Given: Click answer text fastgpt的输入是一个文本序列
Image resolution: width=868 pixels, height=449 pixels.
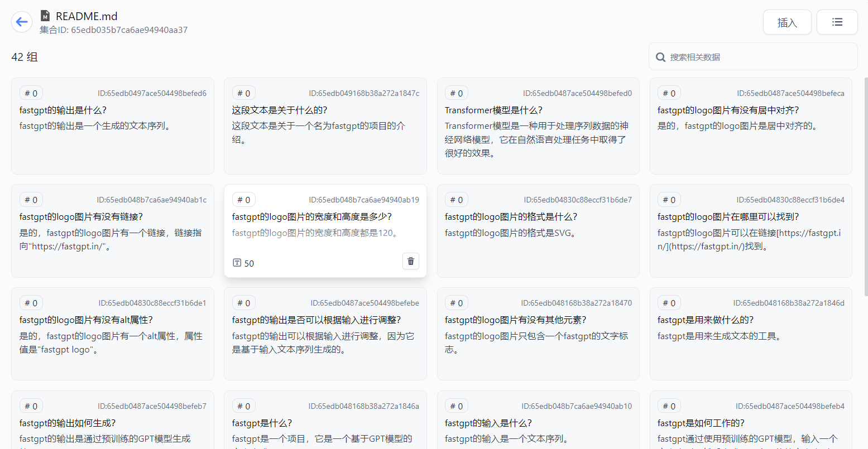Looking at the screenshot, I should pos(507,439).
